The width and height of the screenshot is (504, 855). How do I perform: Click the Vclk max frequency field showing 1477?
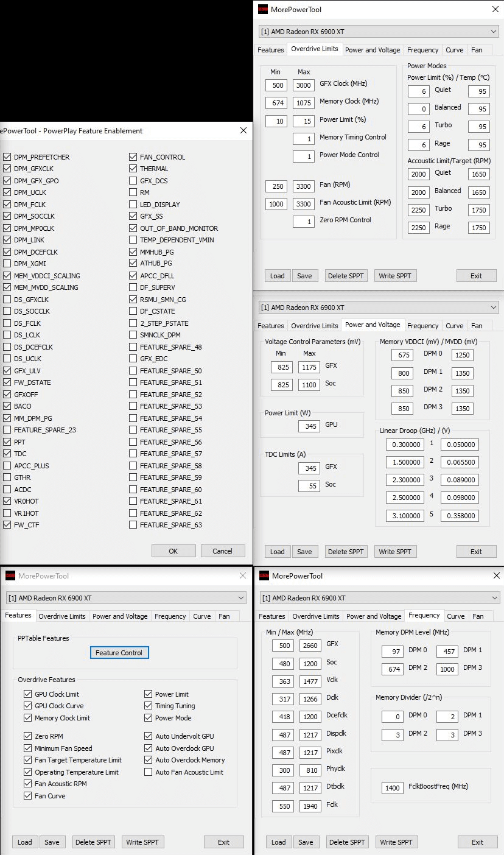click(x=310, y=681)
